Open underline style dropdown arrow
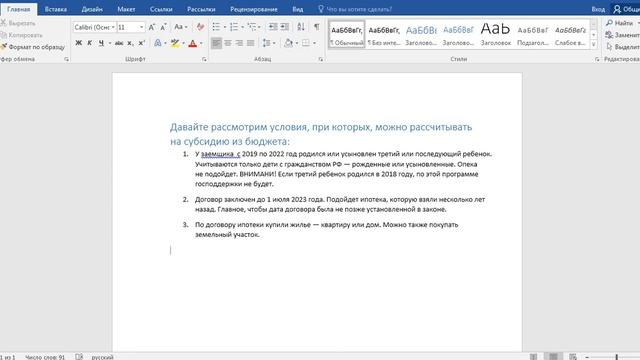The height and width of the screenshot is (360, 640). [x=109, y=43]
